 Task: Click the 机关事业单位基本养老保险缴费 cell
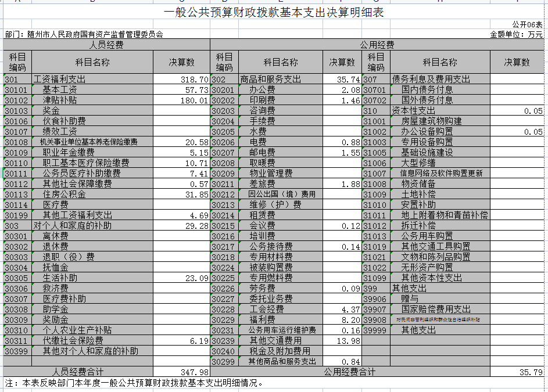point(92,142)
